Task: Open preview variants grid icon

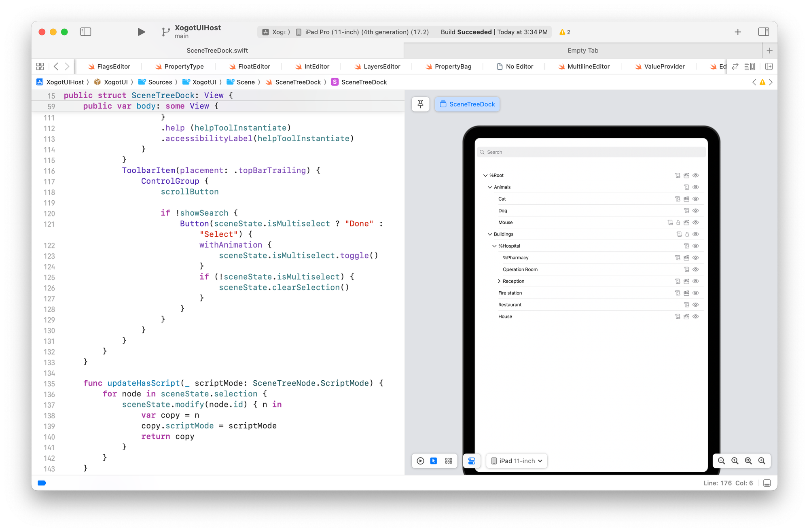Action: (448, 461)
